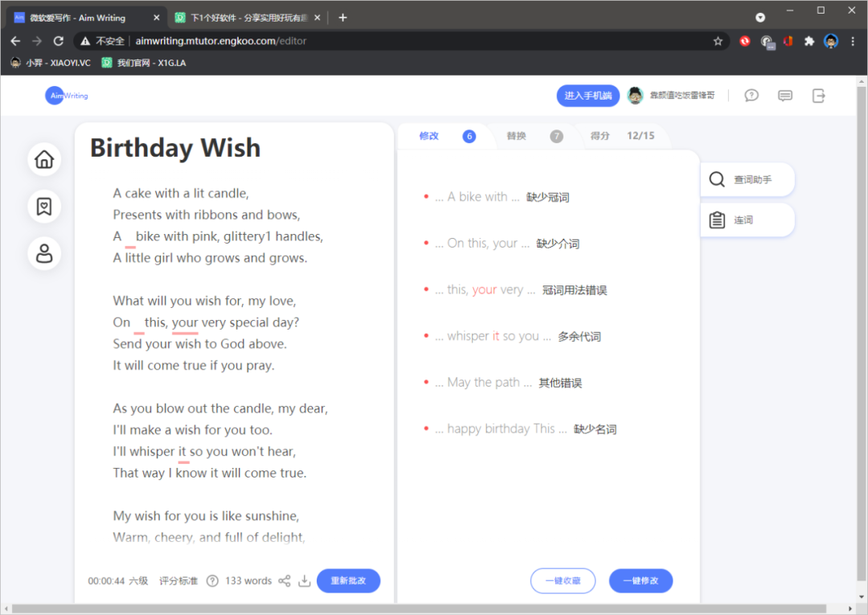The image size is (868, 615).
Task: Click the browser address bar URL
Action: [220, 41]
